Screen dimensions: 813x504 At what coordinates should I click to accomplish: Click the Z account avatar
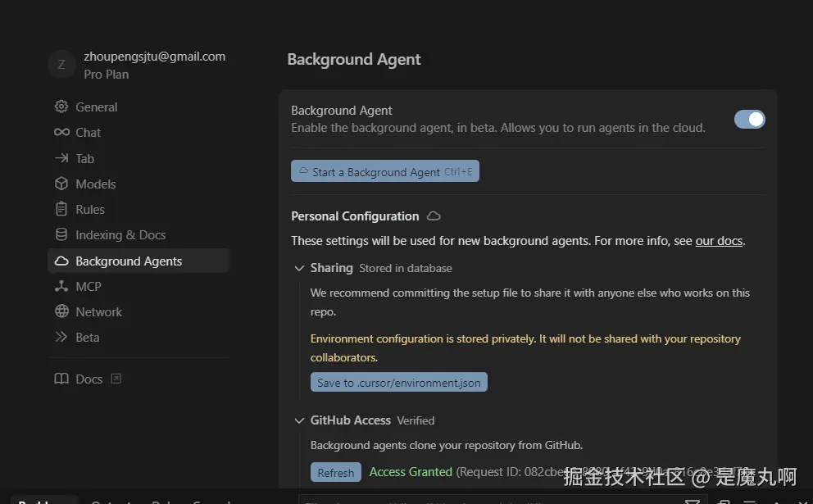click(61, 64)
